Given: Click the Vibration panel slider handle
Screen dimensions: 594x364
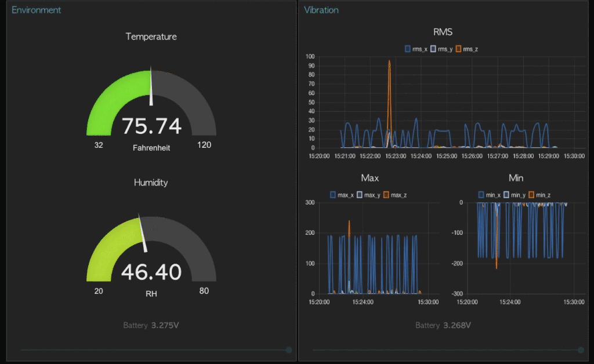Looking at the screenshot, I should (581, 350).
